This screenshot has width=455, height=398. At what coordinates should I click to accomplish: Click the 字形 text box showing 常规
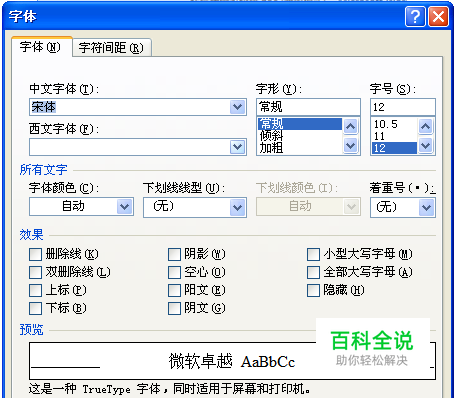pos(308,107)
